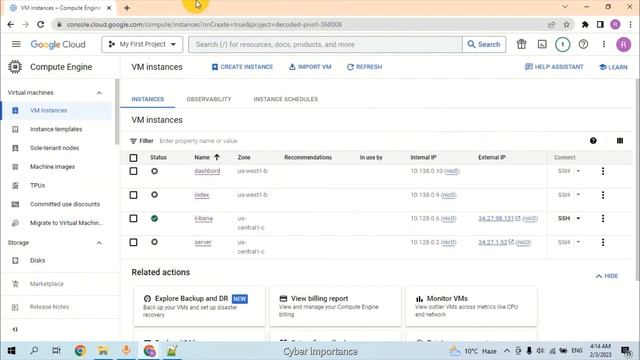Open notifications badge showing 1
The image size is (640, 360).
pos(562,44)
